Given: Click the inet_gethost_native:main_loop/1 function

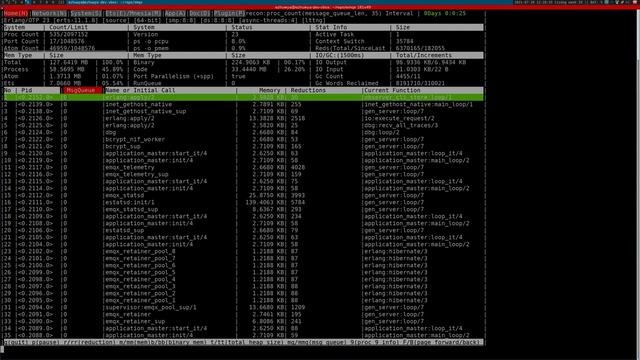Looking at the screenshot, I should coord(418,104).
